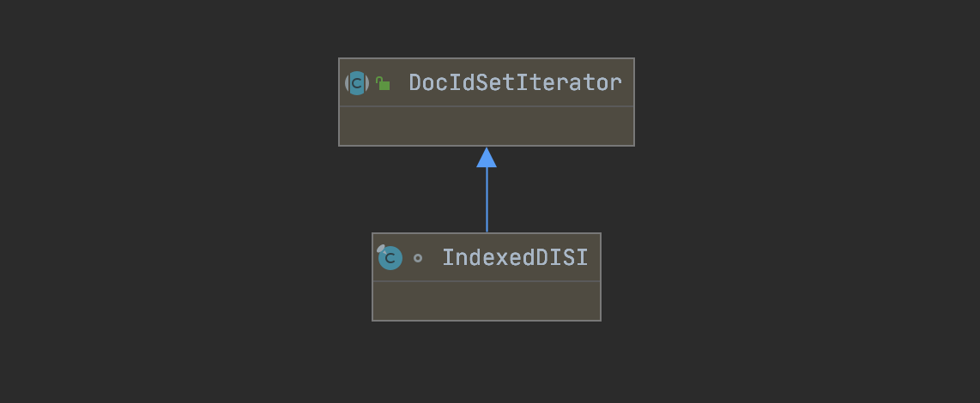Click the IndexedDISI final class icon
Viewport: 980px width, 403px height.
pos(390,257)
